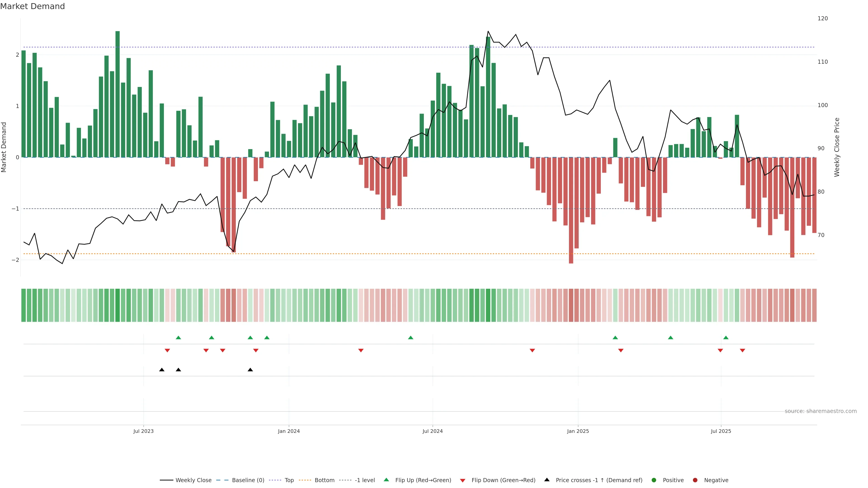
Task: Click the last green flip-up triangle near Jul 2025
Action: click(726, 338)
